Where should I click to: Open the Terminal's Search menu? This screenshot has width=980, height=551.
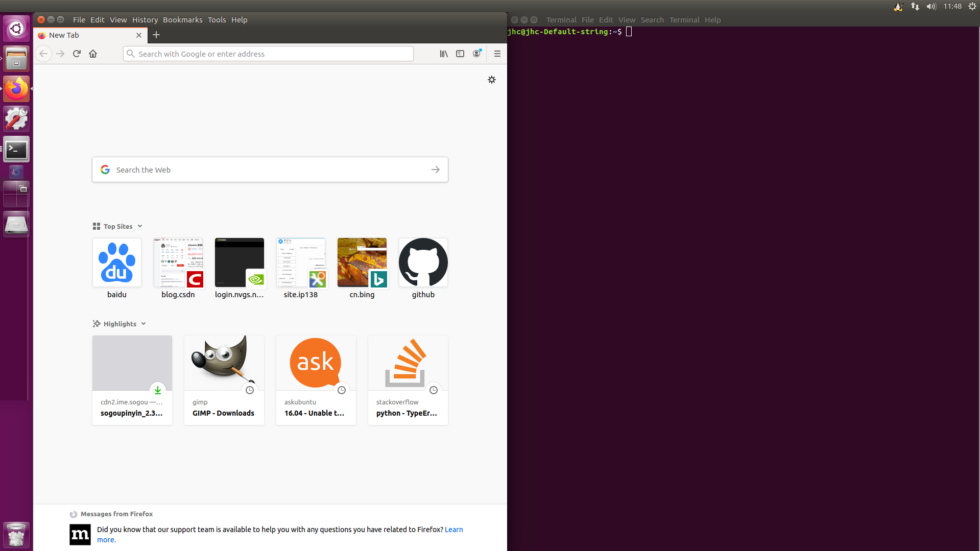pos(652,19)
